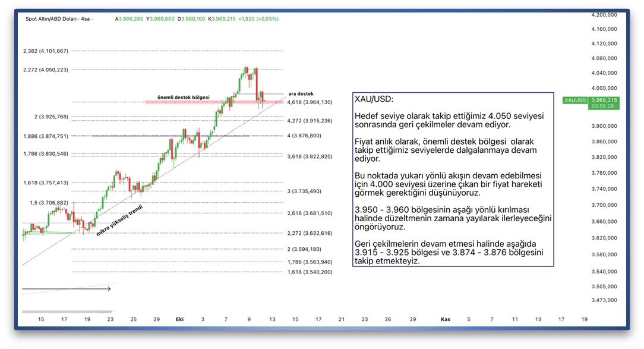Click the ara destek annotation
This screenshot has height=349, width=644.
[x=300, y=94]
